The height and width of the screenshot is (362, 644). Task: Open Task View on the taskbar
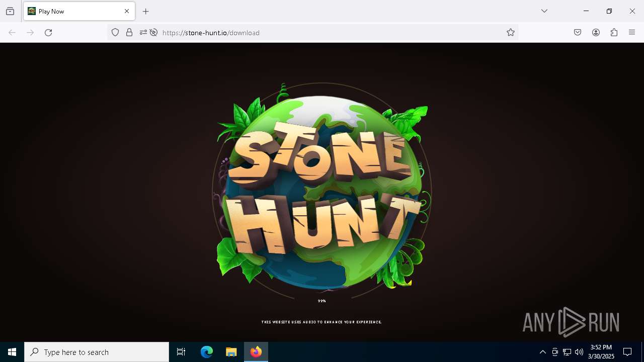click(x=181, y=352)
